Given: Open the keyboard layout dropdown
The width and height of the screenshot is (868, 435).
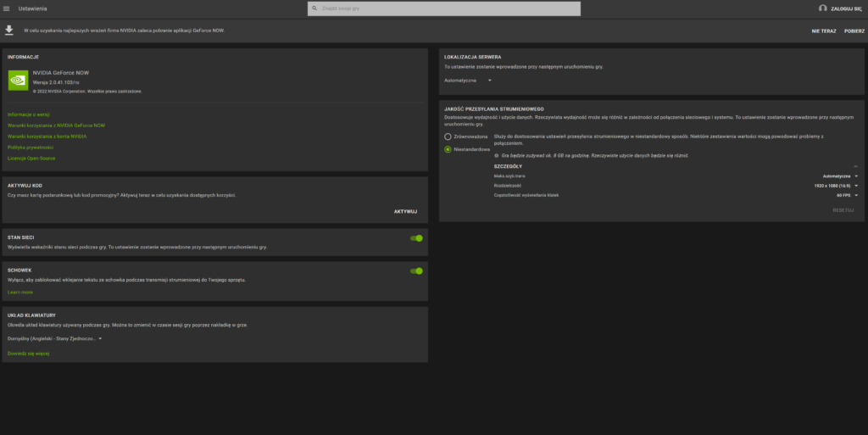Looking at the screenshot, I should (55, 338).
